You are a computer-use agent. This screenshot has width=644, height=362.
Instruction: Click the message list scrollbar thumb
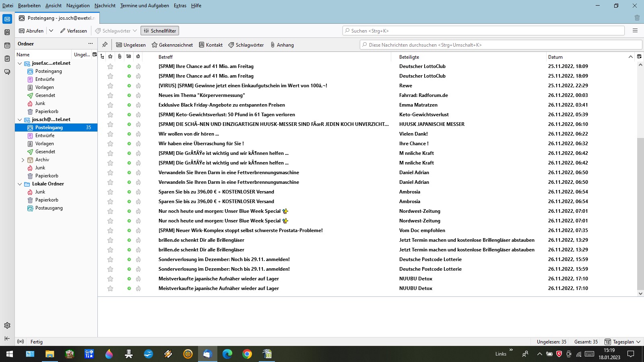(640, 214)
